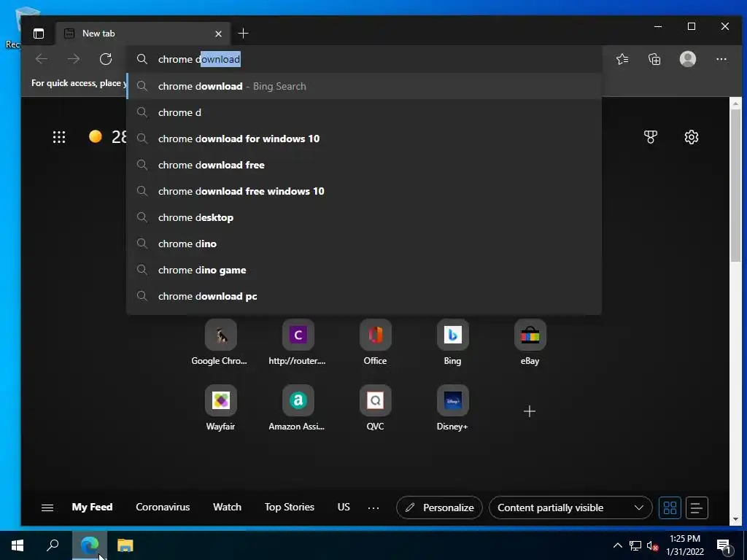This screenshot has height=560, width=747.
Task: Open the Office quick link
Action: [376, 342]
